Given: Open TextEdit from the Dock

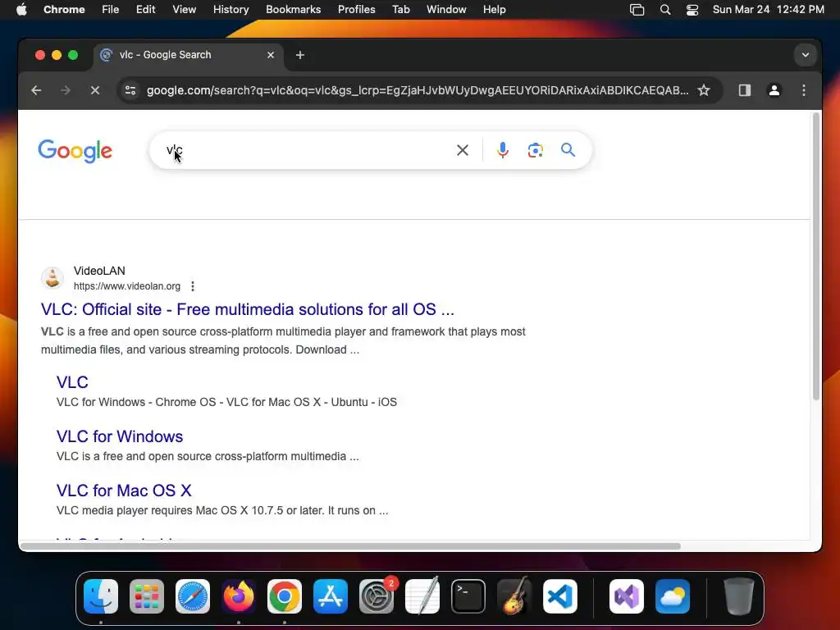Looking at the screenshot, I should click(x=422, y=596).
